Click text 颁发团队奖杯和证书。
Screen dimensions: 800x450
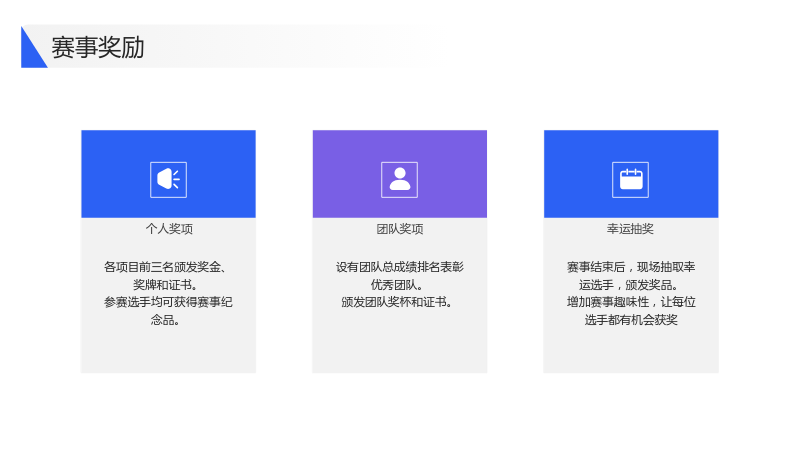pyautogui.click(x=397, y=302)
